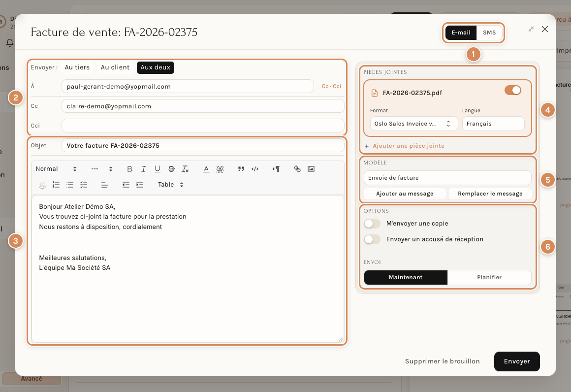
Task: Select the Au client recipient option
Action: tap(115, 67)
